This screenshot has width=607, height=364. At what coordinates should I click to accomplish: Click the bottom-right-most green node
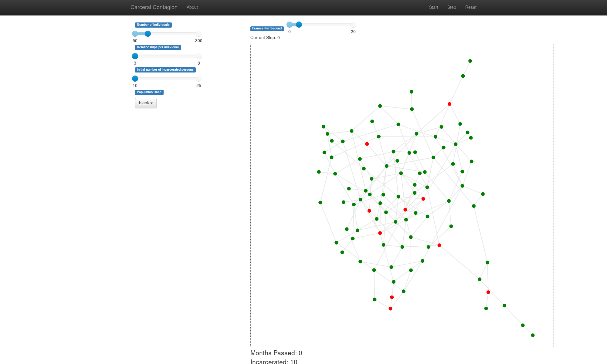[x=533, y=335]
